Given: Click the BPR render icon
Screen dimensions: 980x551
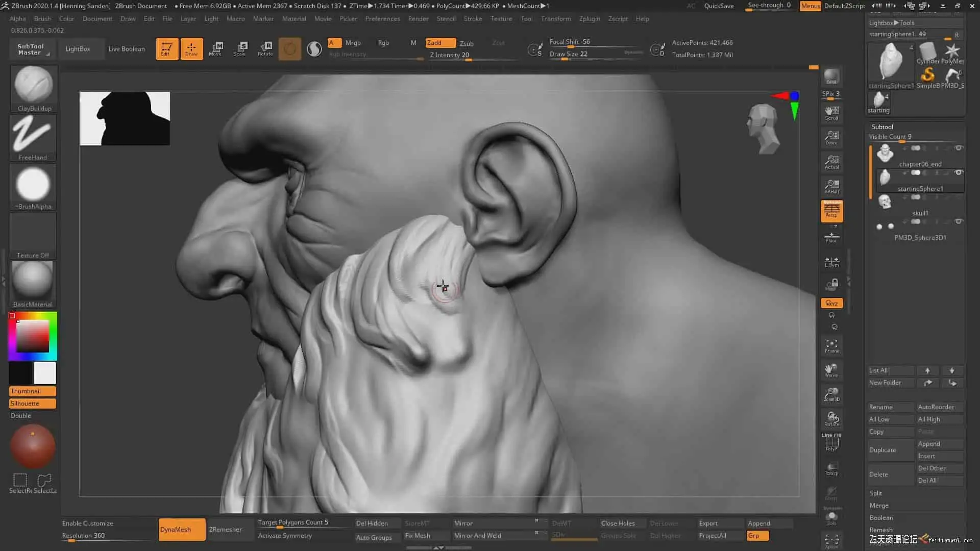Looking at the screenshot, I should click(x=831, y=77).
